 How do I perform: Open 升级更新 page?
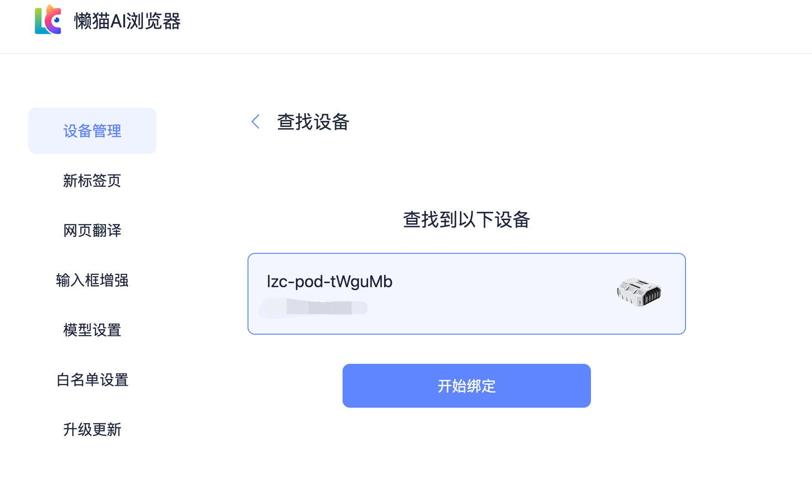(x=92, y=430)
